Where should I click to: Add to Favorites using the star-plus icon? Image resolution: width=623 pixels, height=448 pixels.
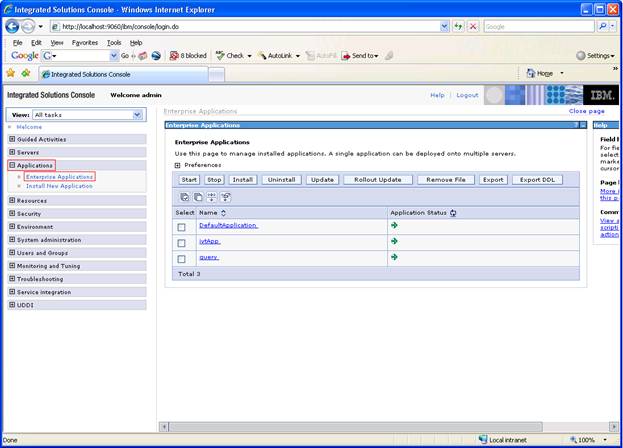[26, 73]
